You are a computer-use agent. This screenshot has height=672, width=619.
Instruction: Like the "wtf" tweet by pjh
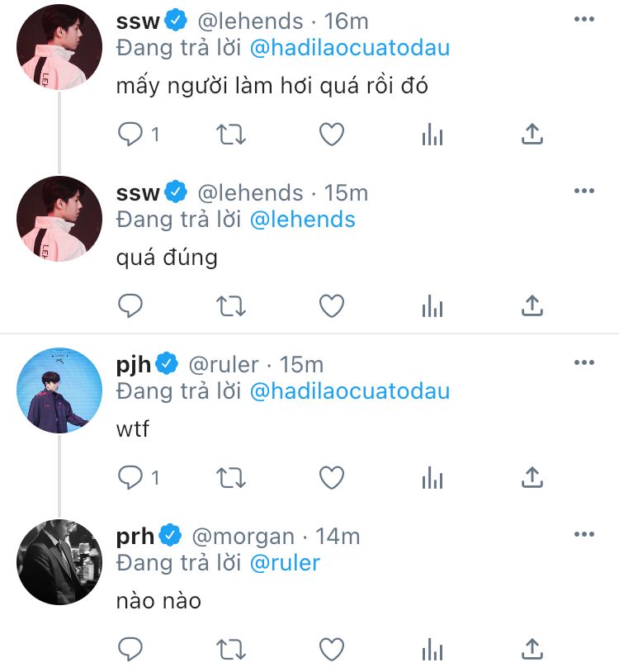tap(332, 477)
